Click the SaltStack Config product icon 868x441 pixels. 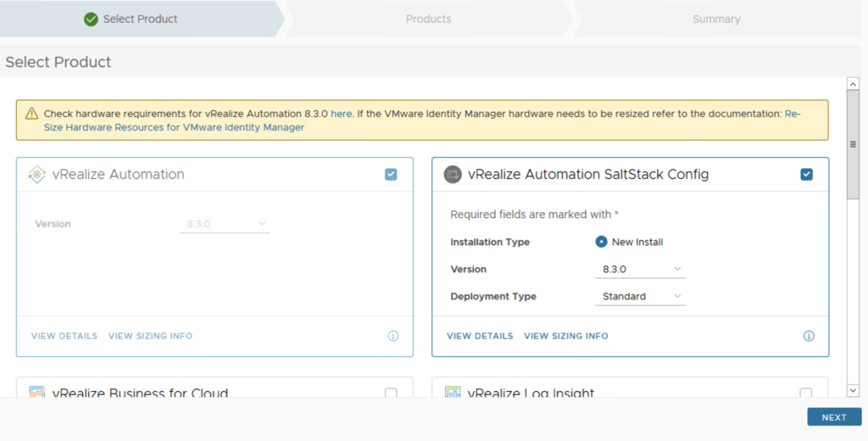(x=453, y=175)
